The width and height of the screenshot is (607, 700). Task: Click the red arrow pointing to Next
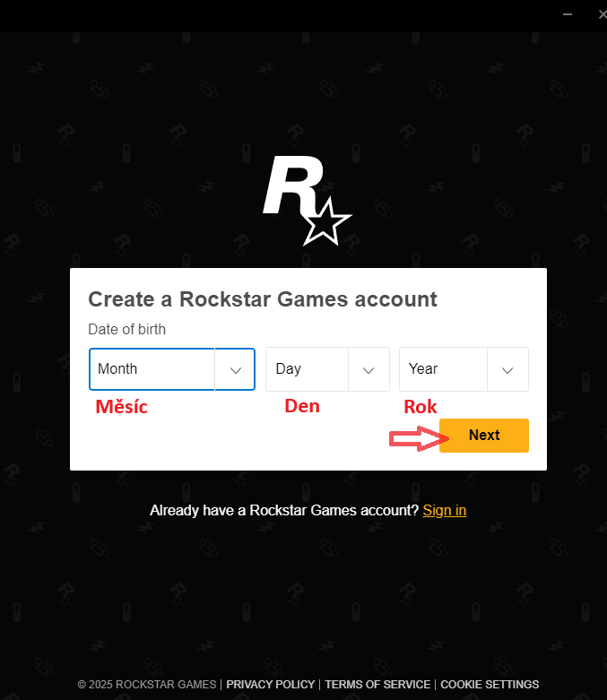tap(419, 438)
